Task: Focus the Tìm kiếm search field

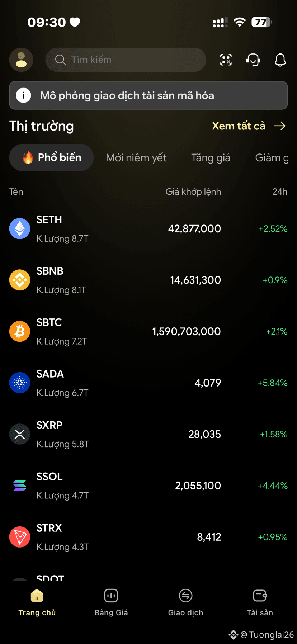Action: pyautogui.click(x=126, y=60)
